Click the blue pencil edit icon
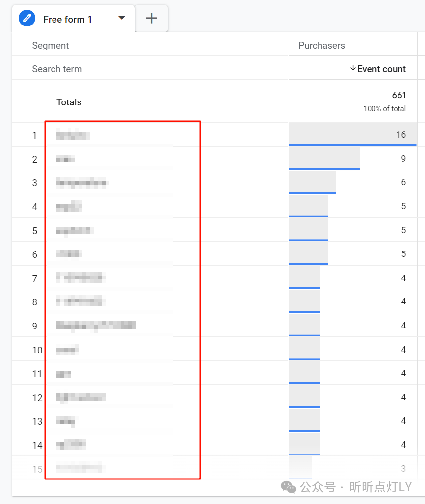This screenshot has width=425, height=504. click(x=27, y=18)
